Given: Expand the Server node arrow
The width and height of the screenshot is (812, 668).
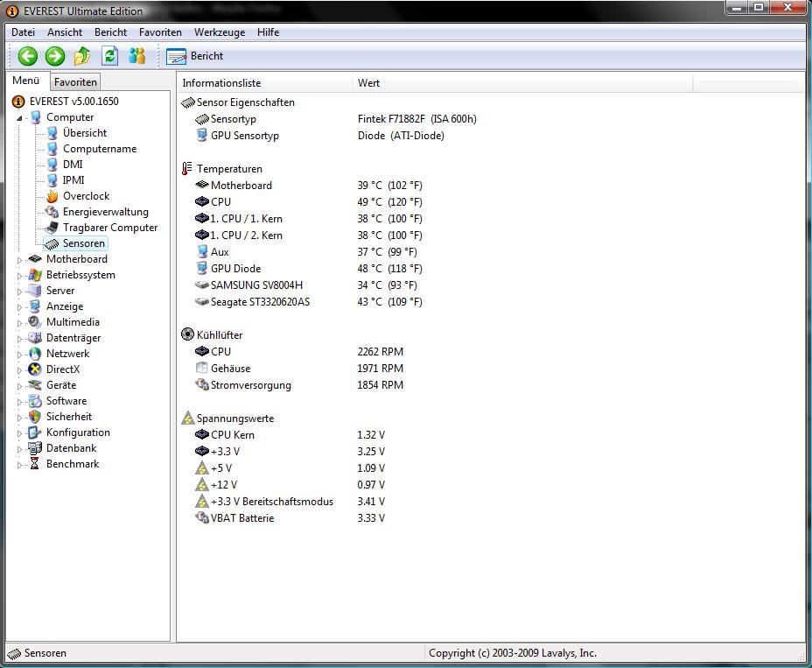Looking at the screenshot, I should (x=19, y=292).
